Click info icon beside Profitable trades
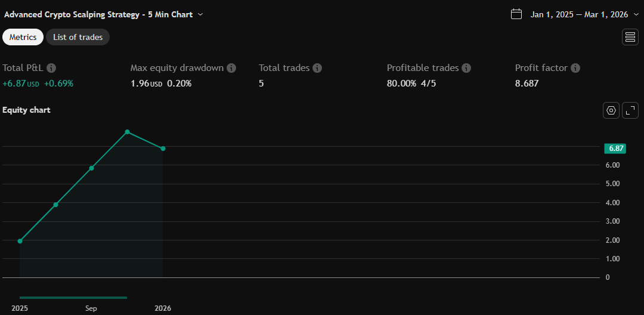Image resolution: width=644 pixels, height=315 pixels. pyautogui.click(x=466, y=68)
